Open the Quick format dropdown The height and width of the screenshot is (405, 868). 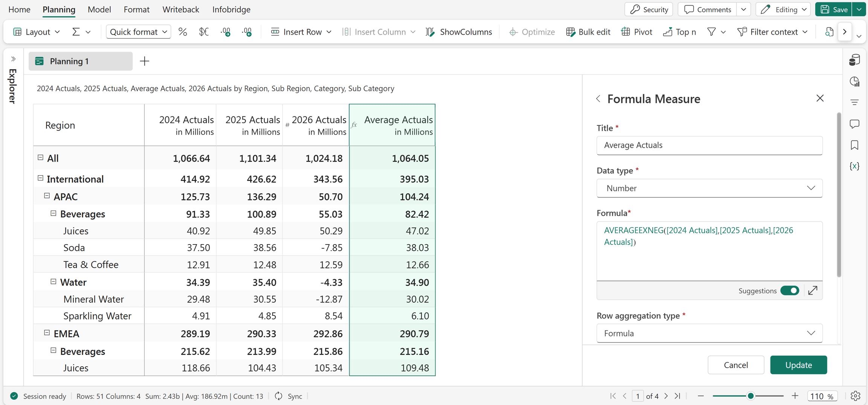click(x=138, y=32)
